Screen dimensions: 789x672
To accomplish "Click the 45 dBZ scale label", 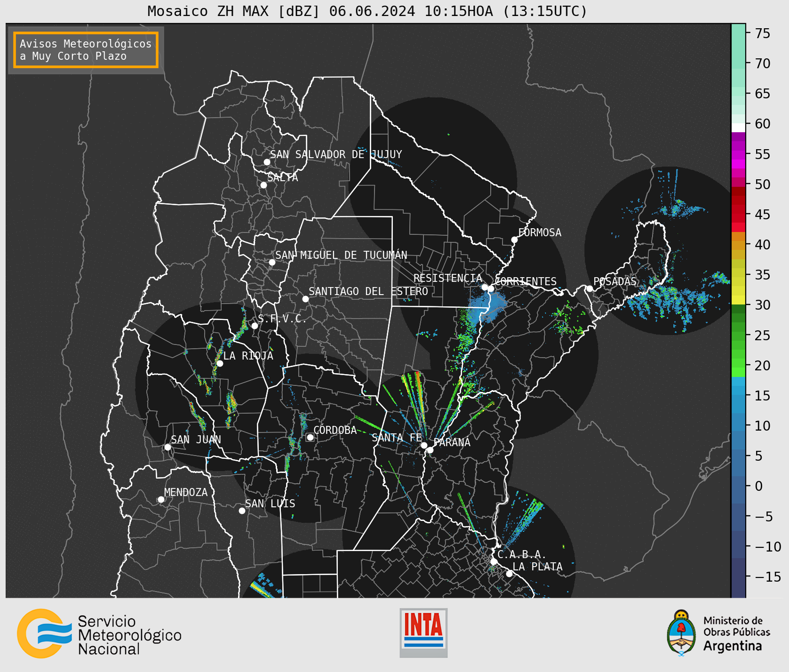I will (763, 214).
